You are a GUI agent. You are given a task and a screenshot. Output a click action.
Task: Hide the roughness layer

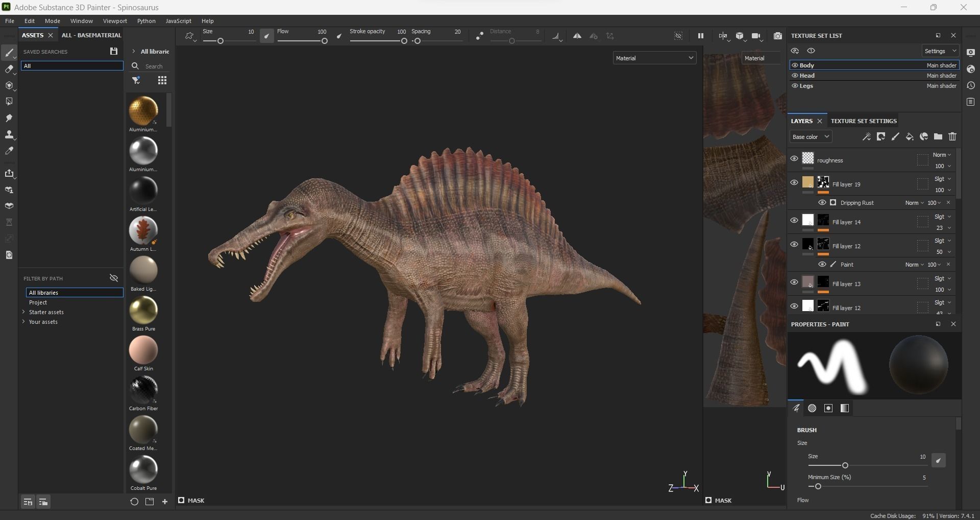(x=794, y=159)
